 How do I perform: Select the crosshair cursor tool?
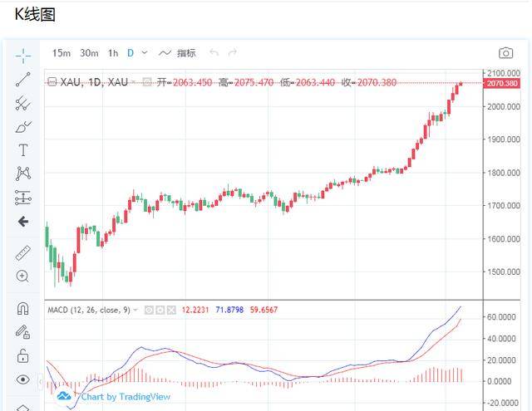pos(23,56)
